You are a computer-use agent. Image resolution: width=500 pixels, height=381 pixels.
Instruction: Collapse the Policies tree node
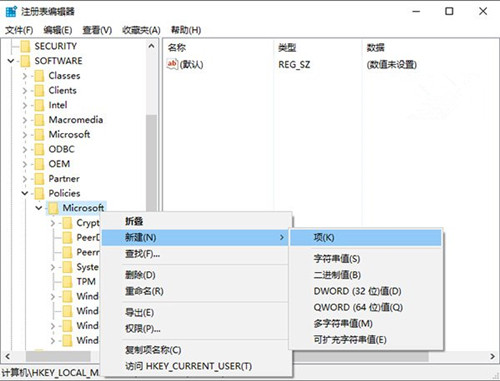point(25,193)
